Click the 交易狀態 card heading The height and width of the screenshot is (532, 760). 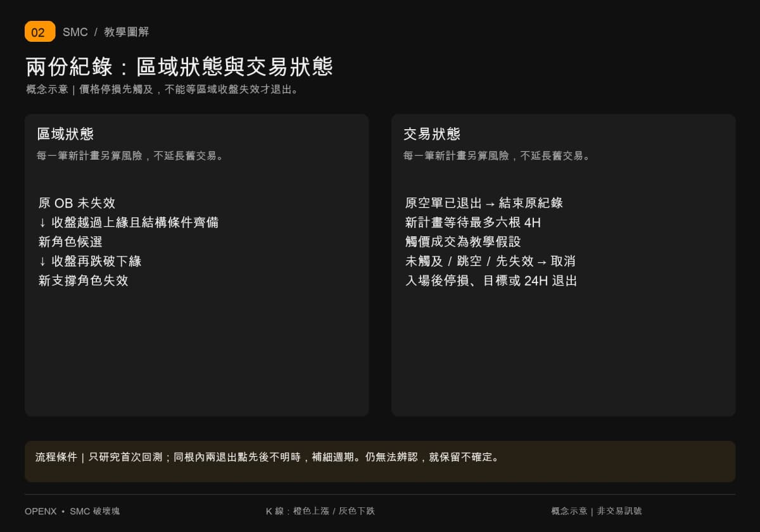(432, 134)
